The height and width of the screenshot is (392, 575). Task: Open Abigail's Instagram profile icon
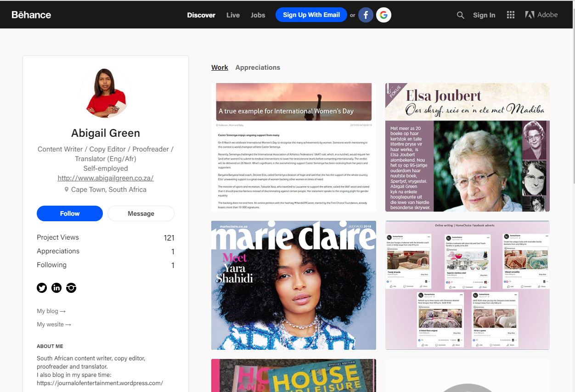pyautogui.click(x=71, y=288)
